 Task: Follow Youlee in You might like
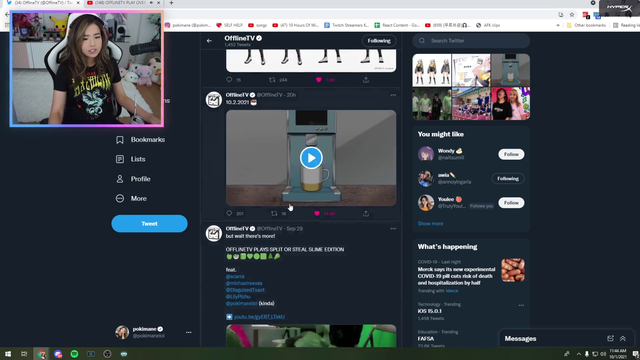coord(511,202)
